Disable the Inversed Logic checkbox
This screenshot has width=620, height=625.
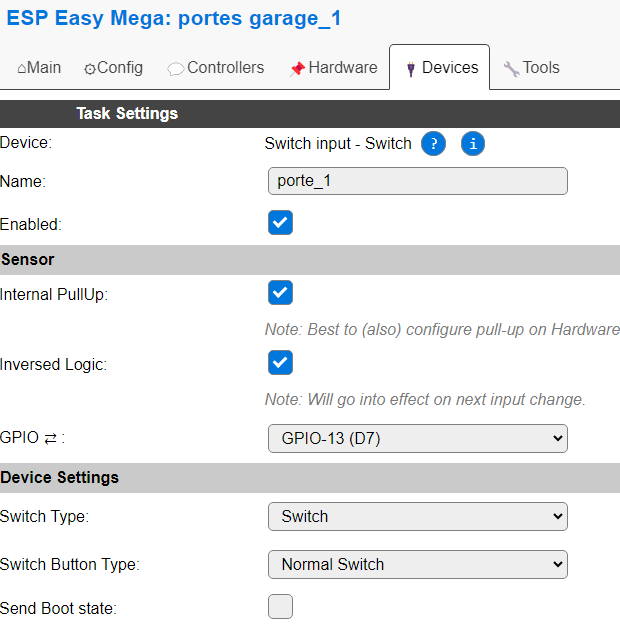point(280,362)
